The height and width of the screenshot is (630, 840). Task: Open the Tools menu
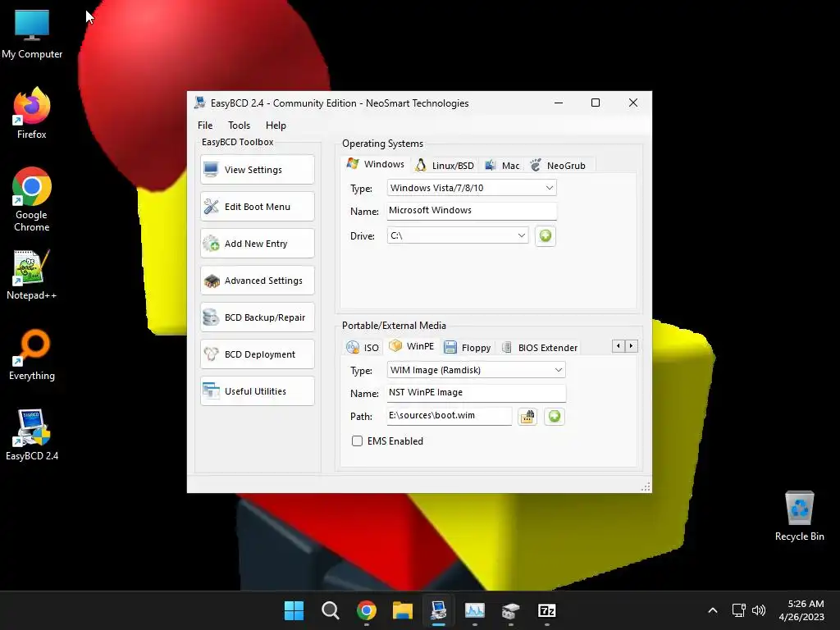[239, 126]
